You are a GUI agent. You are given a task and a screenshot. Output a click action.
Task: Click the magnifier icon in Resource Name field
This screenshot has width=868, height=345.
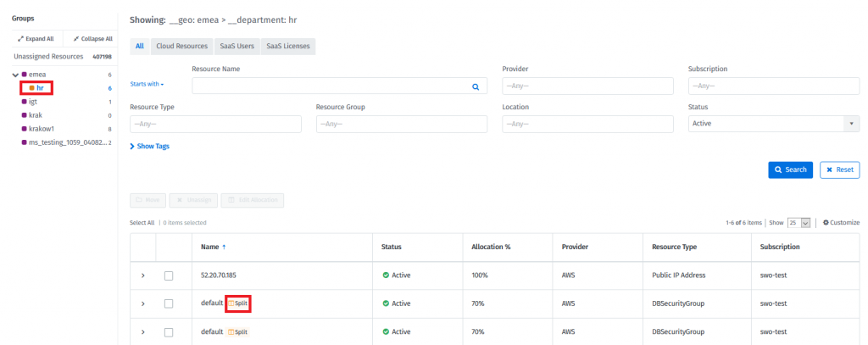click(476, 86)
